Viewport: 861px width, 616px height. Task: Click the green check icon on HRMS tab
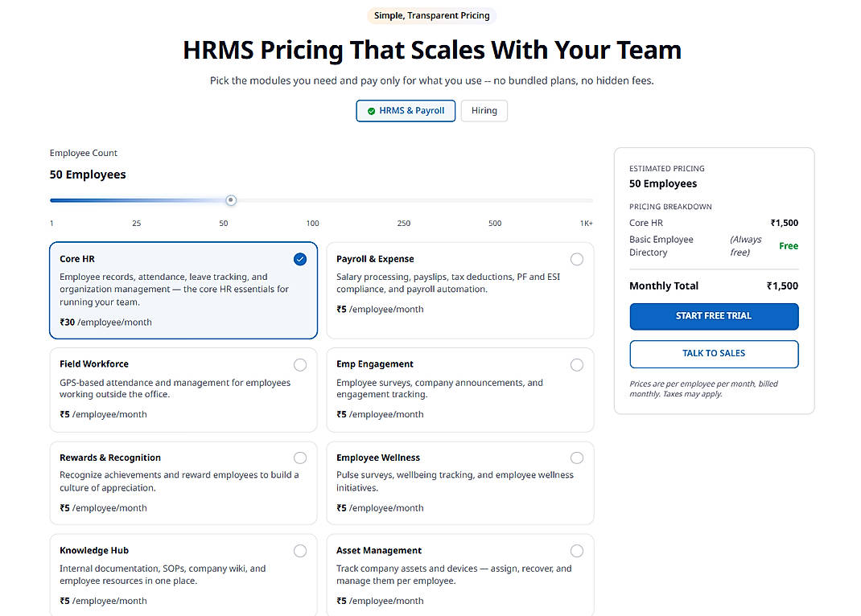tap(371, 111)
